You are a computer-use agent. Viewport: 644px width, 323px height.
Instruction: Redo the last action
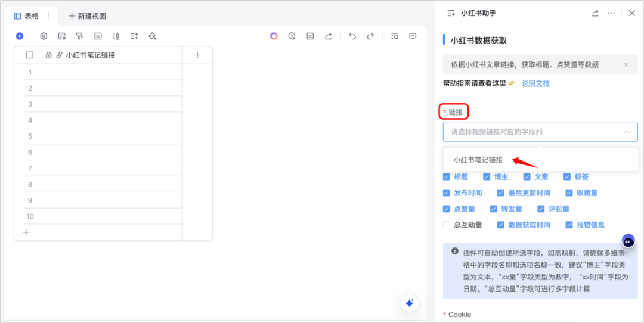click(x=370, y=36)
